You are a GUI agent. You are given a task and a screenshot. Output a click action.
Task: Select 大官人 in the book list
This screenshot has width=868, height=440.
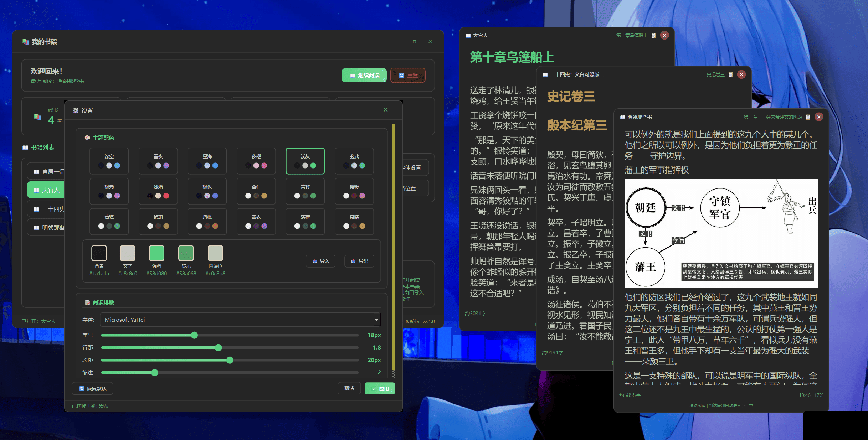coord(46,190)
